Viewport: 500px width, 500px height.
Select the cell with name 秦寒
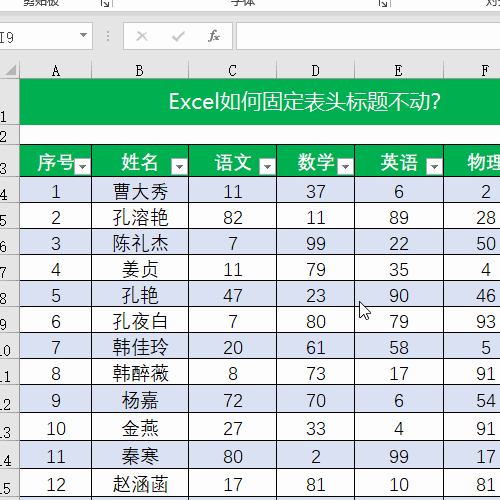pyautogui.click(x=140, y=455)
